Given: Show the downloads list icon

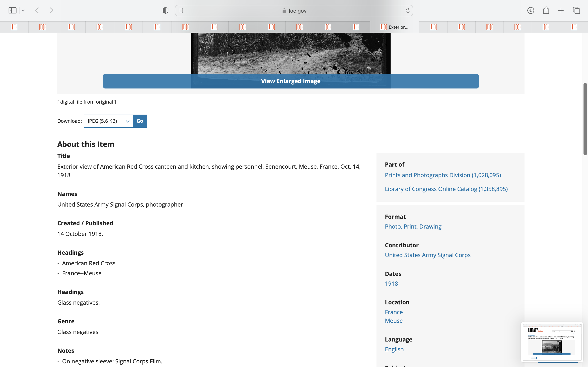Looking at the screenshot, I should click(530, 10).
